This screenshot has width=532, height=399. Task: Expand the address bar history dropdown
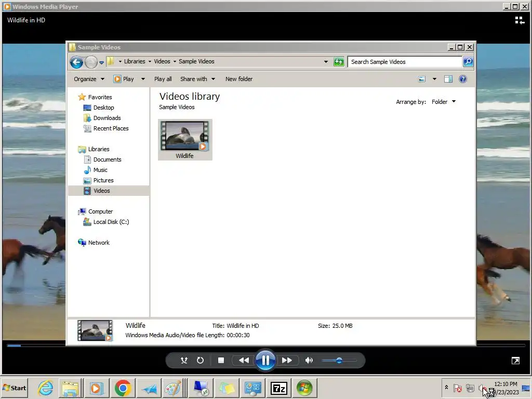[326, 62]
